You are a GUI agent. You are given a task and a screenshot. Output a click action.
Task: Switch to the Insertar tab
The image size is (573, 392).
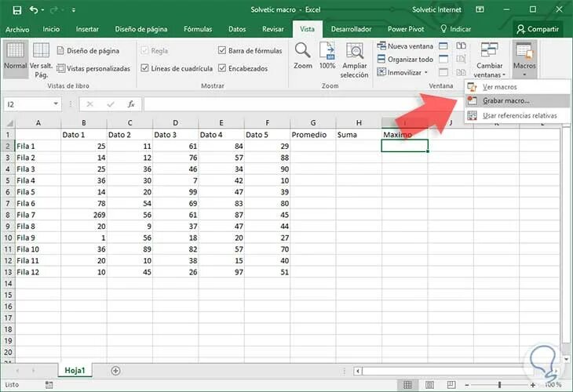pyautogui.click(x=87, y=29)
